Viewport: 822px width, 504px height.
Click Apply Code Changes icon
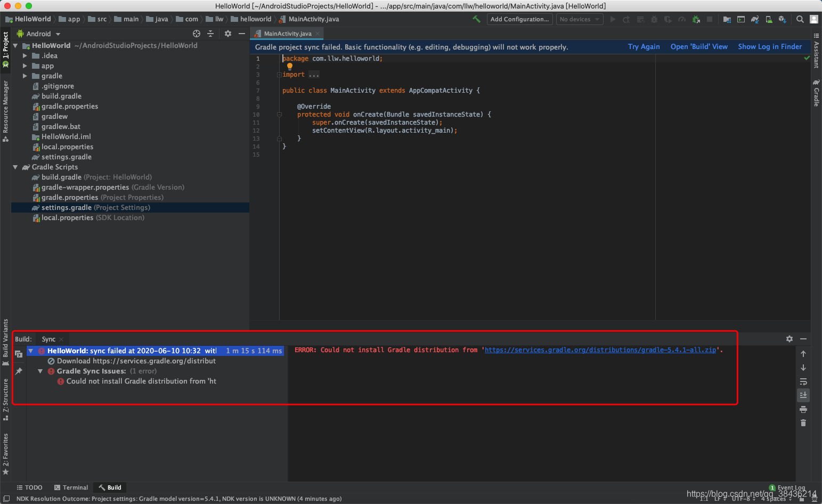640,19
